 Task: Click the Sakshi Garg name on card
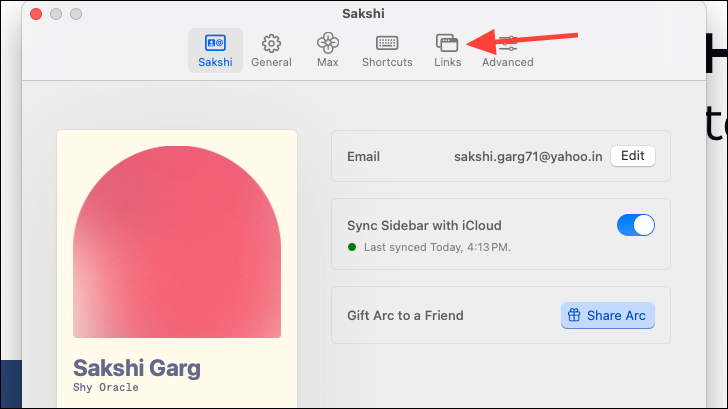coord(137,369)
